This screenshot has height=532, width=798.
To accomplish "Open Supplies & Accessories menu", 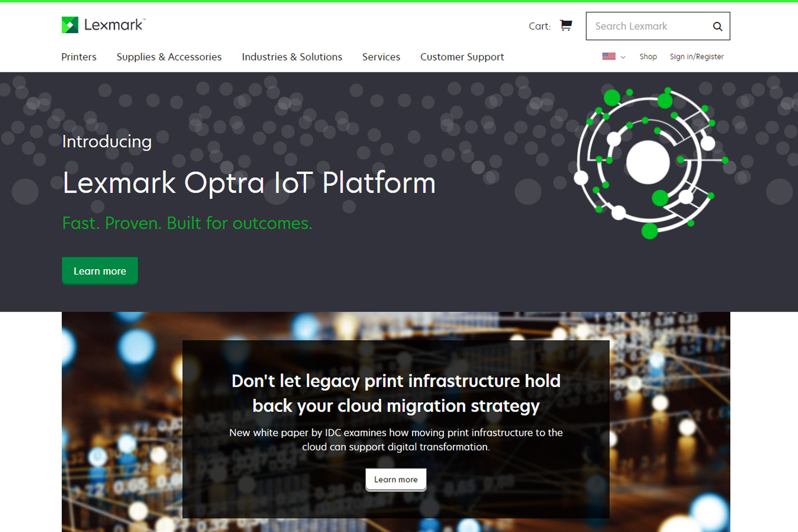I will click(169, 57).
